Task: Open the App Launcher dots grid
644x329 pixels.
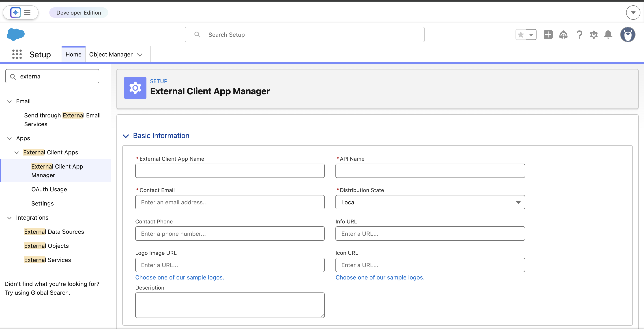Action: [x=17, y=54]
